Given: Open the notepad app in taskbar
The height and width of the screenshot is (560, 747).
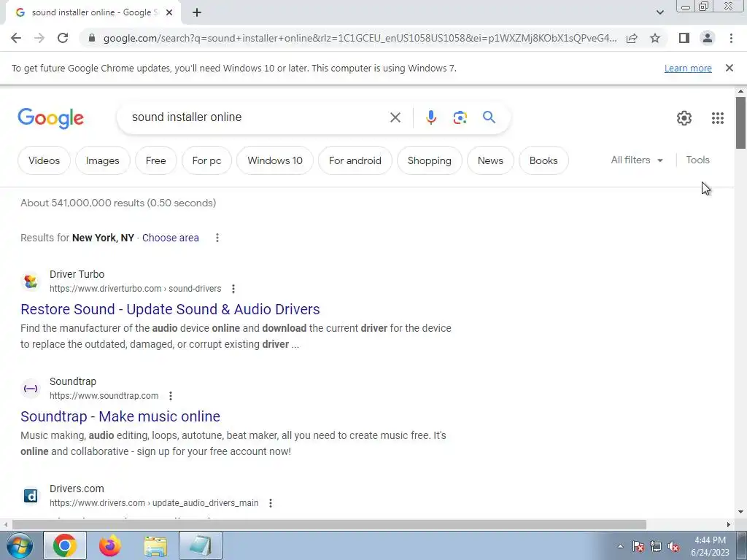Looking at the screenshot, I should [x=201, y=545].
